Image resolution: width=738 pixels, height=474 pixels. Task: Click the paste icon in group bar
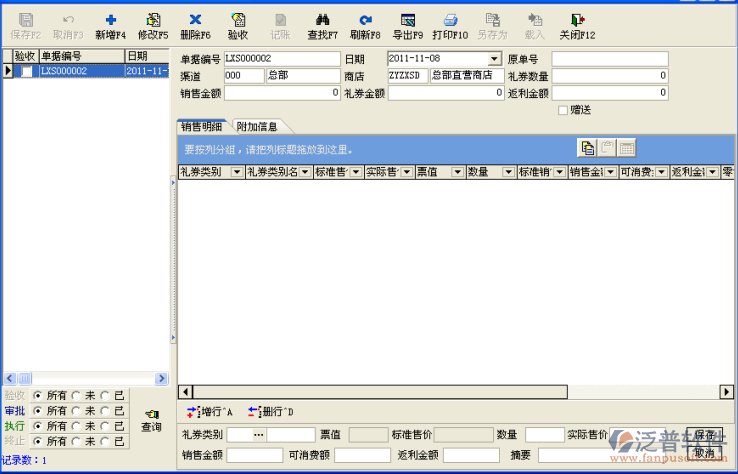click(x=607, y=148)
